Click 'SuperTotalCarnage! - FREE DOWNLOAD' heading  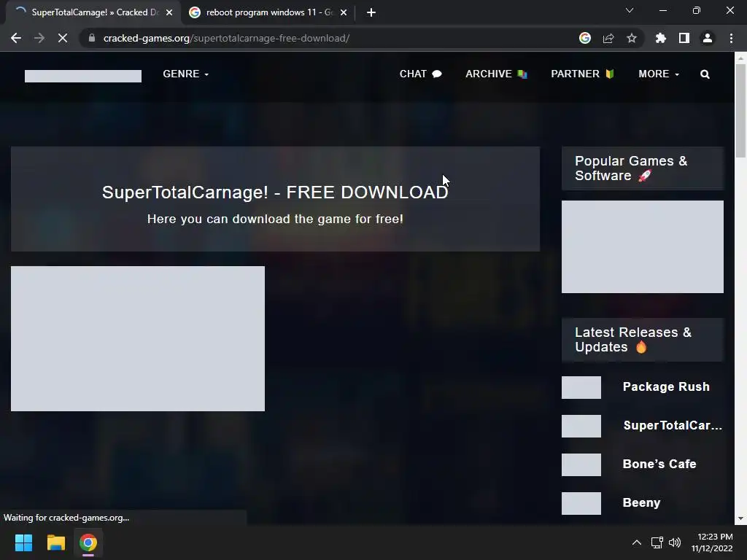[275, 192]
